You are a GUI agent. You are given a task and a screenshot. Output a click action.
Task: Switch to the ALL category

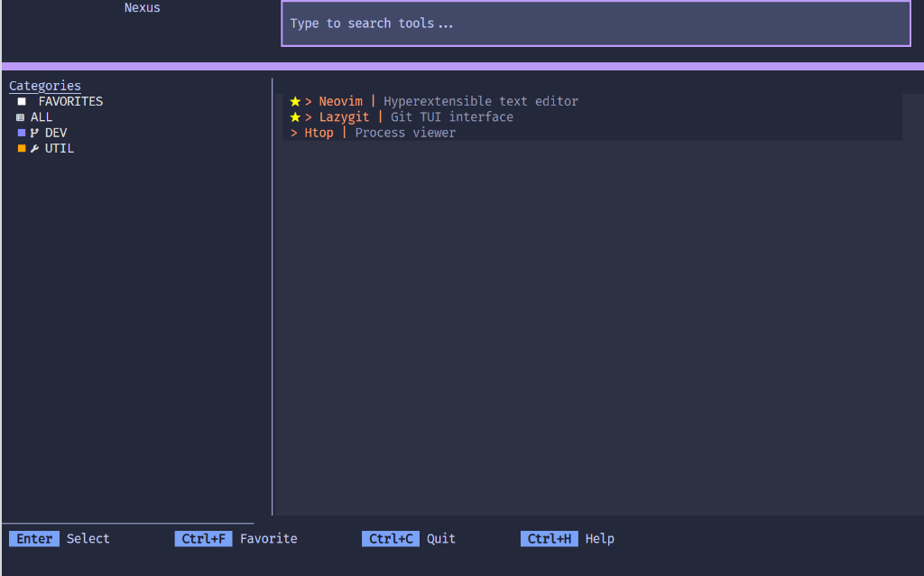click(41, 116)
